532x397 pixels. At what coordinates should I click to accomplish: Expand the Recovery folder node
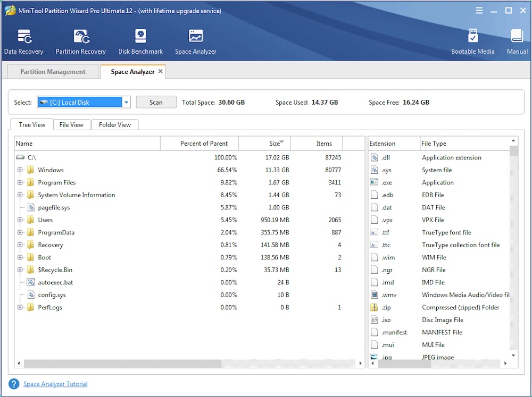coord(20,245)
